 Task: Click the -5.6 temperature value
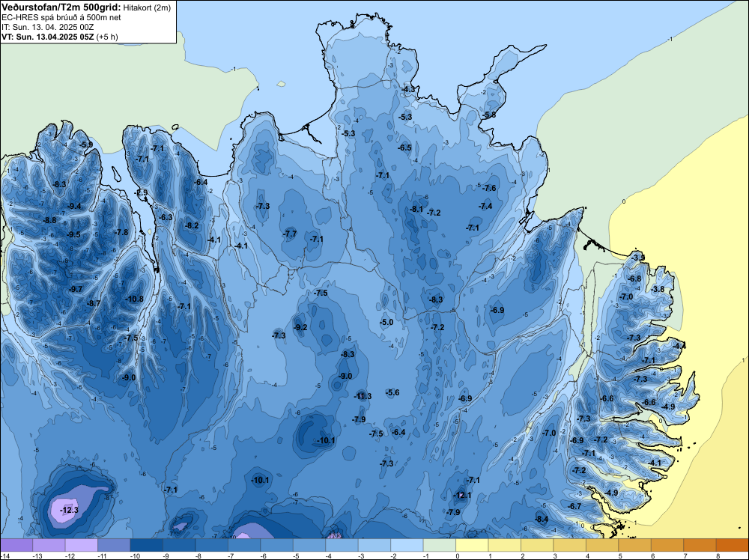pyautogui.click(x=392, y=392)
